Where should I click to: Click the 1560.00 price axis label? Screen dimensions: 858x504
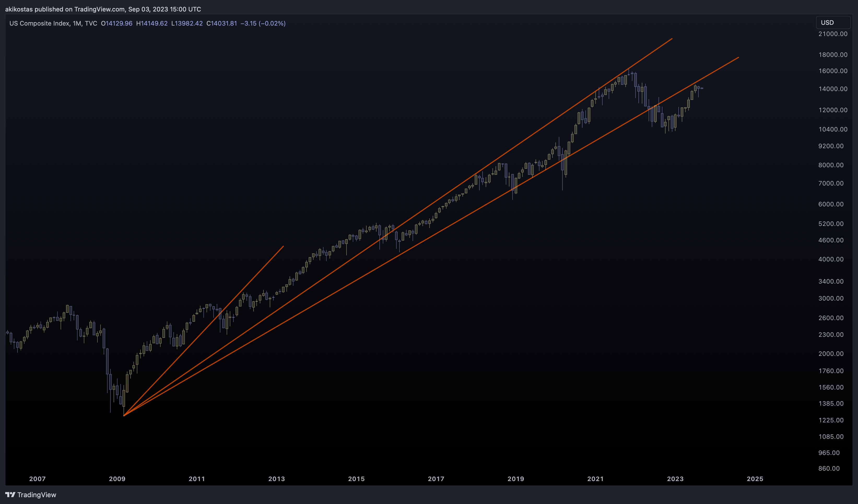point(831,387)
